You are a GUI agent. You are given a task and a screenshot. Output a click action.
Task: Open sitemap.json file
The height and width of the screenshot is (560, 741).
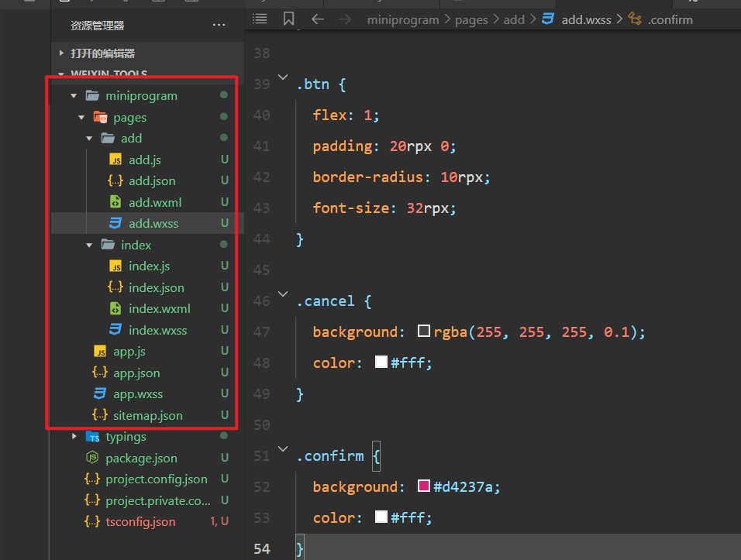point(147,415)
